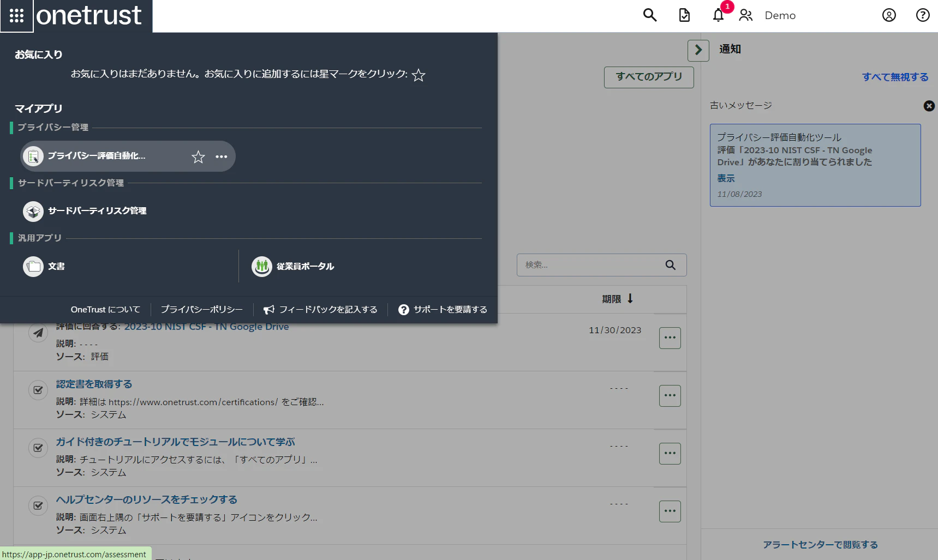Screen dimensions: 938x560
Task: Open アラートセンターで閲覧する link
Action: click(820, 545)
